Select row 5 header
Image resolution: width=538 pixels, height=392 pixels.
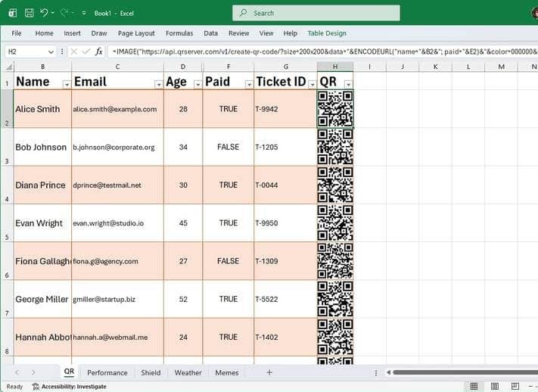(x=7, y=223)
